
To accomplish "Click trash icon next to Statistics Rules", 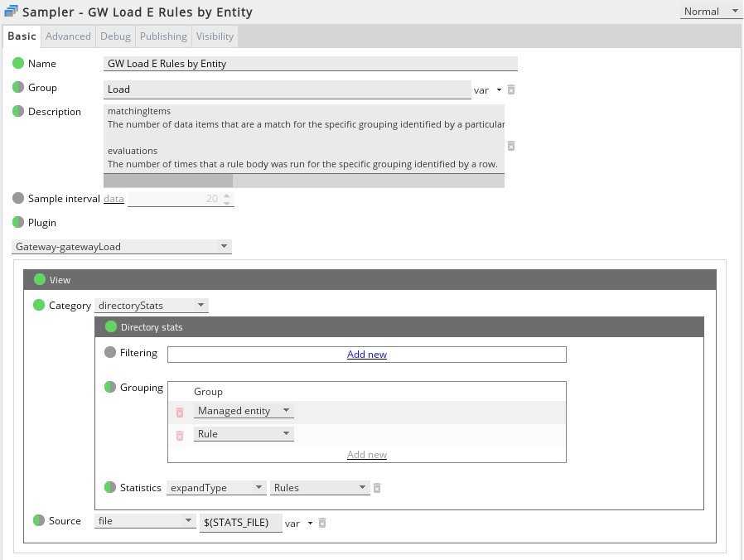I will [x=377, y=488].
